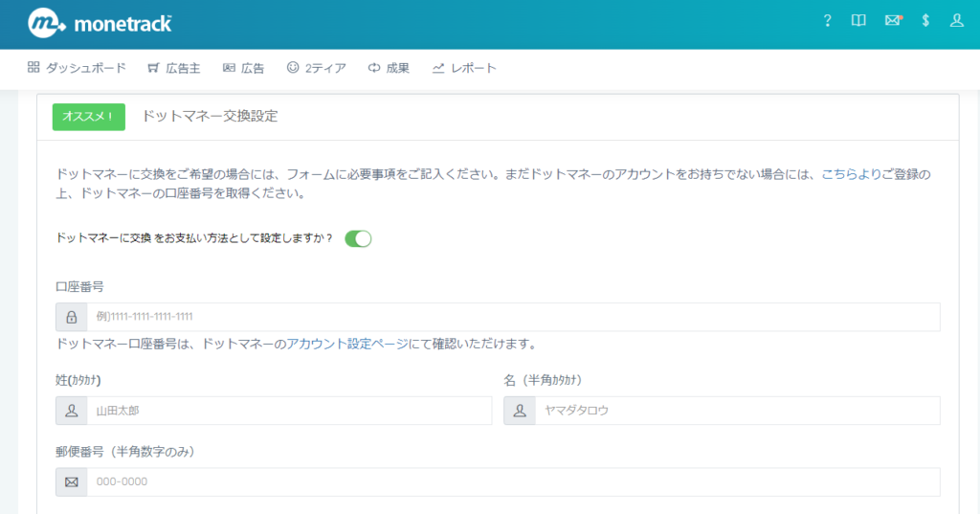Screen dimensions: 980x514
Task: Click the person icon beside 姓 field
Action: click(71, 411)
